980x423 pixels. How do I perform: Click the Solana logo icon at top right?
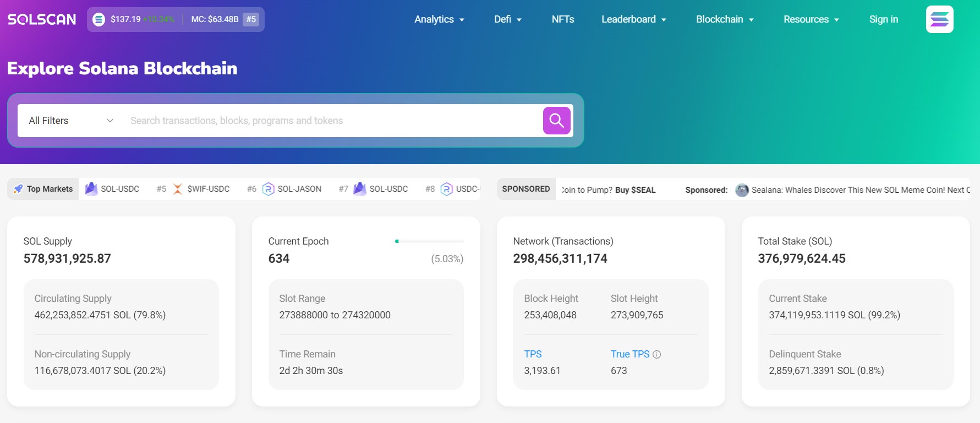coord(939,19)
